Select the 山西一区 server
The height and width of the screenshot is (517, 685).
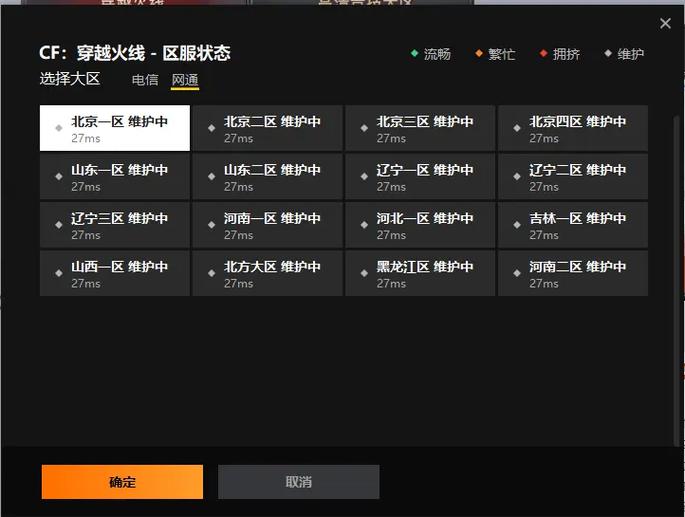click(x=115, y=273)
